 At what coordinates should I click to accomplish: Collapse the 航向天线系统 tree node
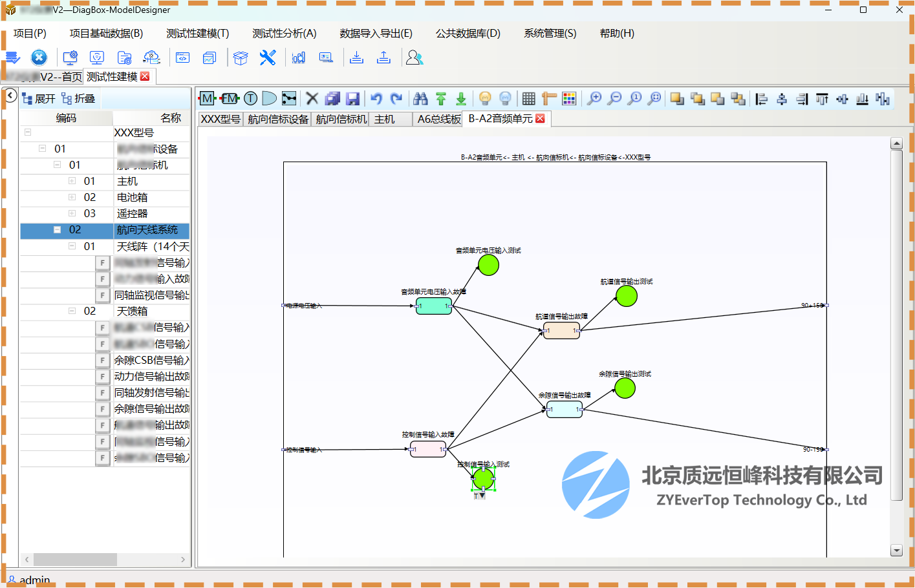tap(57, 229)
